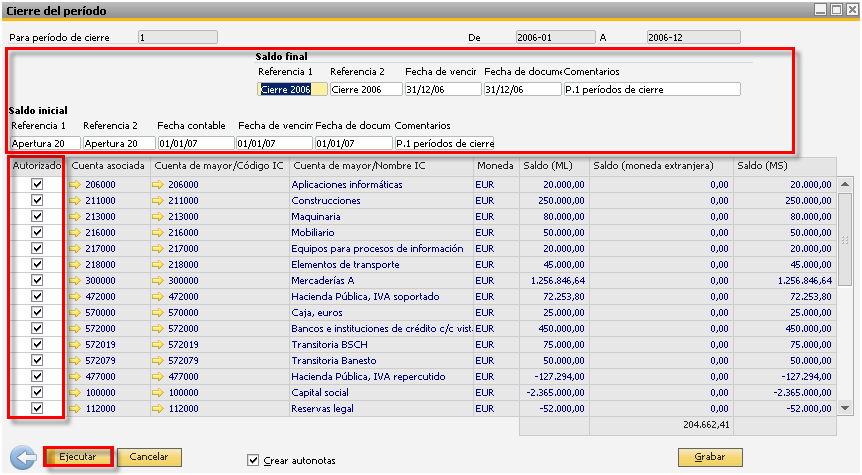Click scrollbar down arrow of accounts table
Screen dimensions: 862x475
845,408
